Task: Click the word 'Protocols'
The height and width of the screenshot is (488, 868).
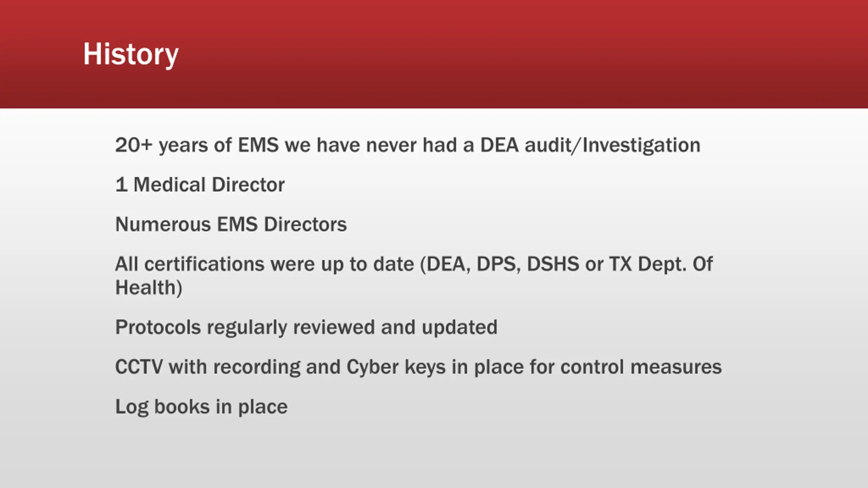Action: tap(158, 328)
